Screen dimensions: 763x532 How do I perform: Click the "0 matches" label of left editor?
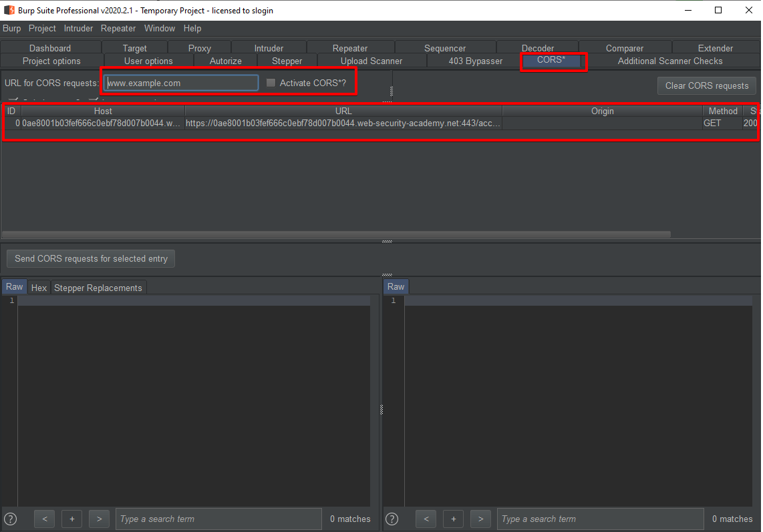350,519
